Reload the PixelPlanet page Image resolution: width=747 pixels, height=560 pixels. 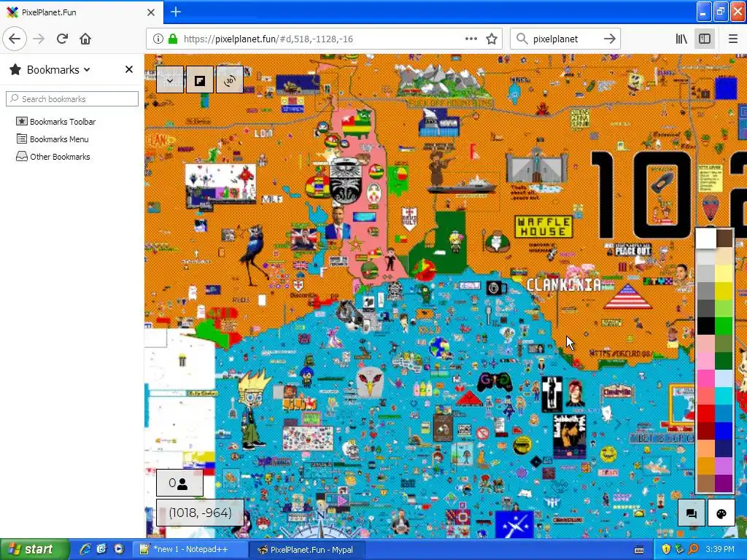click(x=62, y=39)
